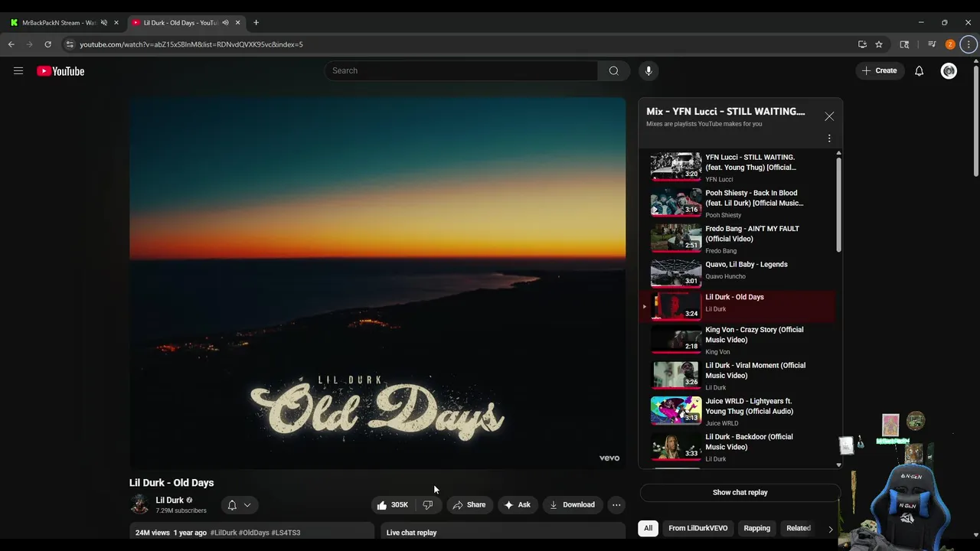Open Chrome profile avatar

pyautogui.click(x=950, y=44)
